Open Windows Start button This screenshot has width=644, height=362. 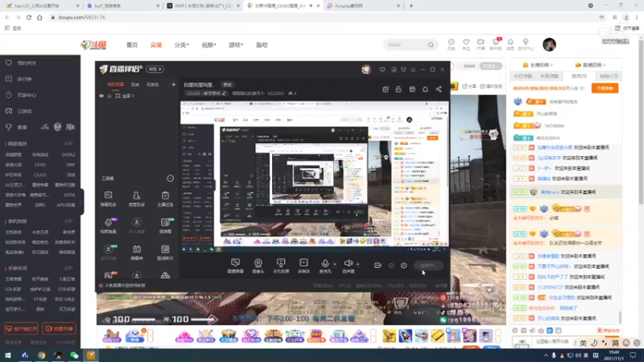coord(8,355)
